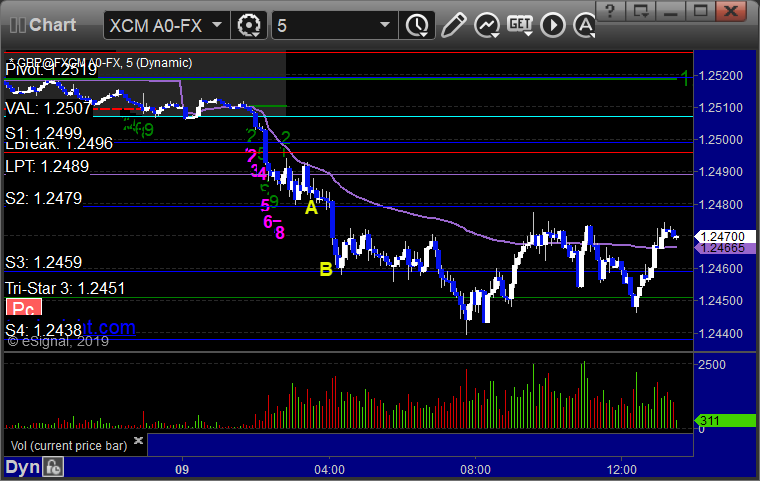Click the 08:00 time axis label
760x481 pixels.
(x=475, y=470)
